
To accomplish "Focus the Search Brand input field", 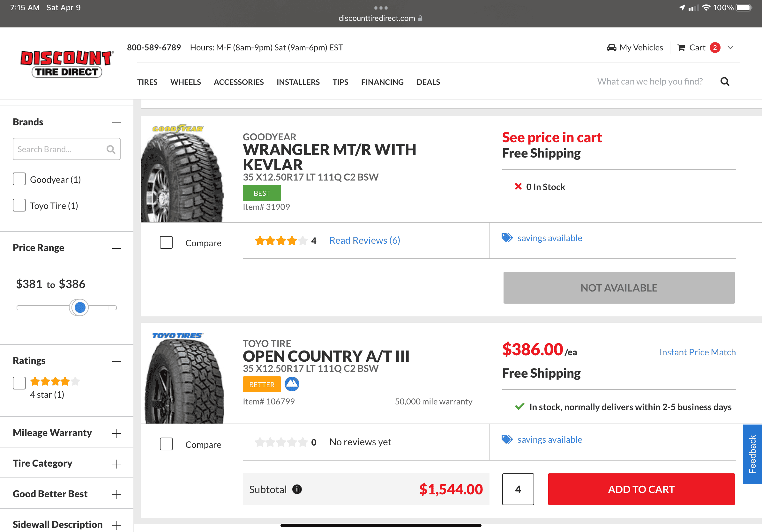I will pyautogui.click(x=67, y=149).
